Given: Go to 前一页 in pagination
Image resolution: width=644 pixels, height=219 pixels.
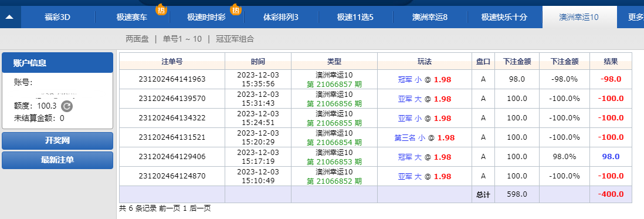Looking at the screenshot, I should click(x=169, y=208).
